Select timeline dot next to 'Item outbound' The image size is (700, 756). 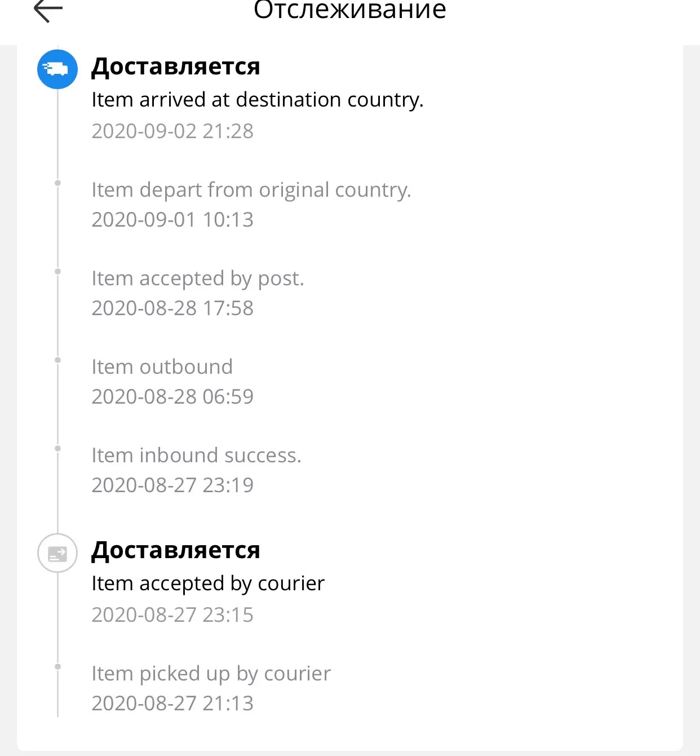point(57,360)
